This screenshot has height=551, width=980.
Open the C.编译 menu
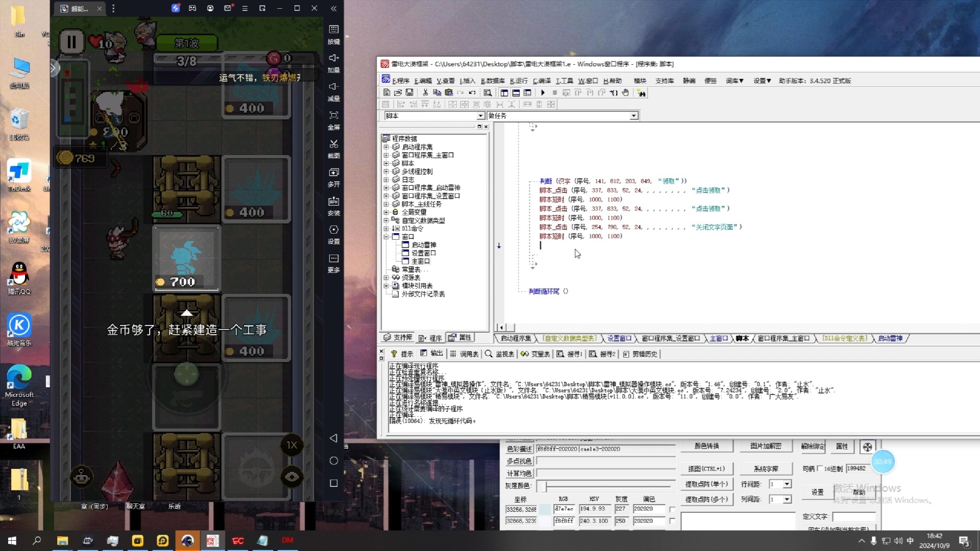[x=542, y=81]
